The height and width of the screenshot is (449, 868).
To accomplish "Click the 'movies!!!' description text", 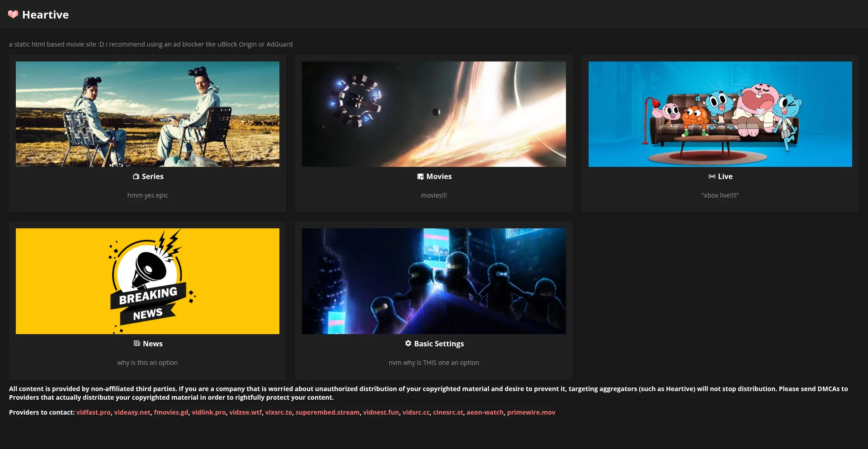I will [434, 195].
